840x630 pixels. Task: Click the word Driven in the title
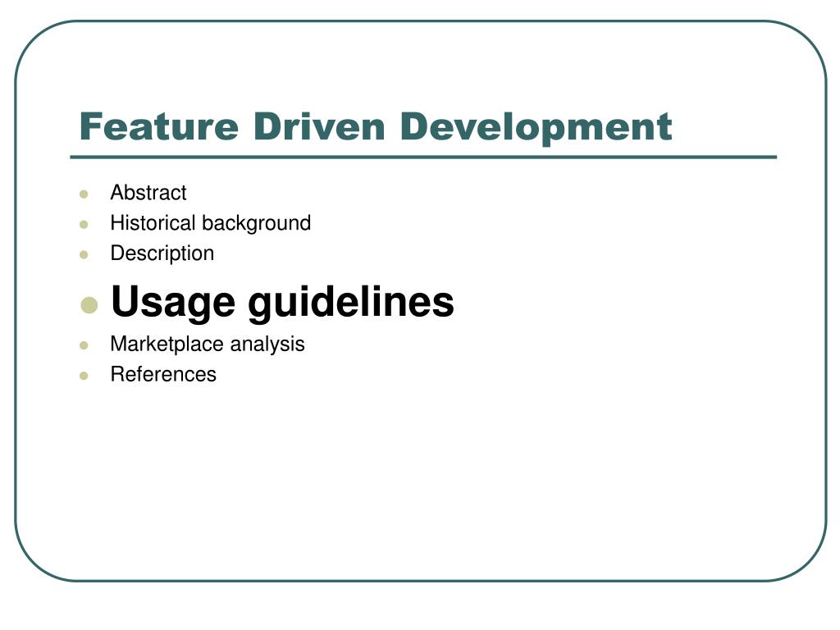tap(319, 126)
